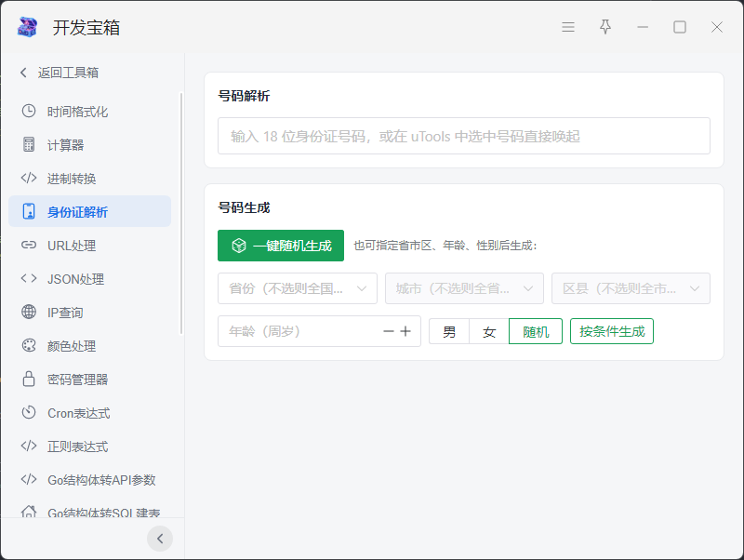The image size is (744, 560).
Task: Decrease age with the minus icon
Action: 389,331
